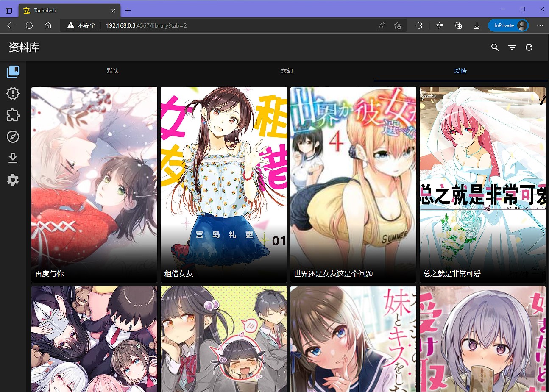Click the InPrivate profile button
This screenshot has height=392, width=549.
pos(508,25)
